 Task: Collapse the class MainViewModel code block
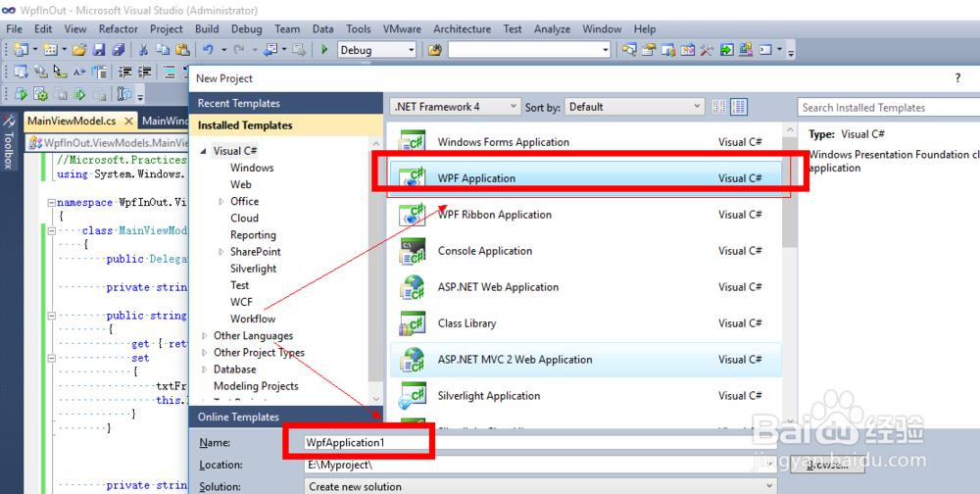[51, 231]
